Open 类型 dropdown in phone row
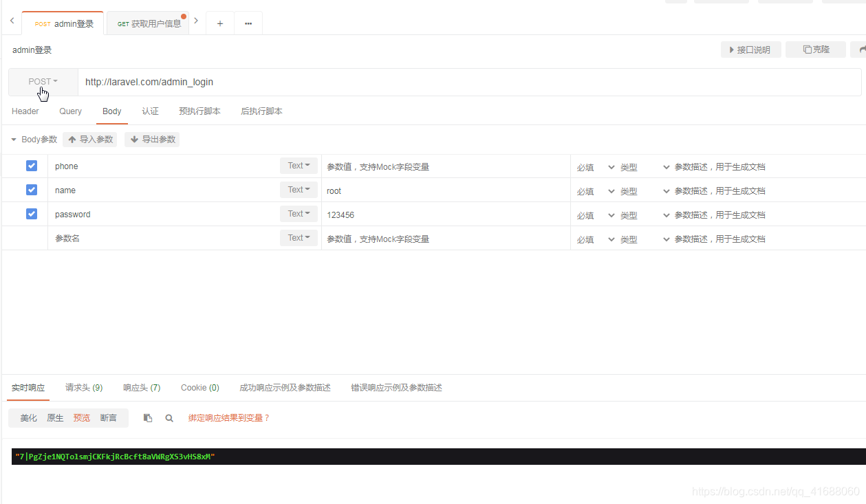Image resolution: width=866 pixels, height=504 pixels. pos(645,167)
